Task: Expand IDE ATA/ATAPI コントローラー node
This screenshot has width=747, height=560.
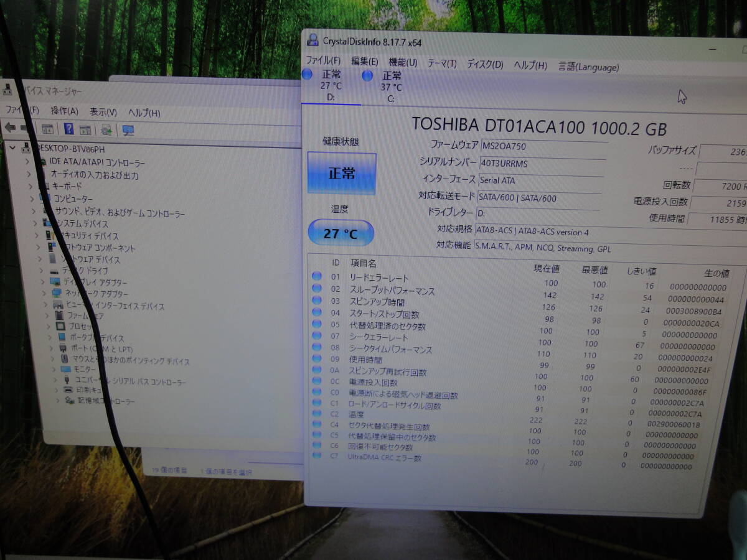Action: pos(27,161)
